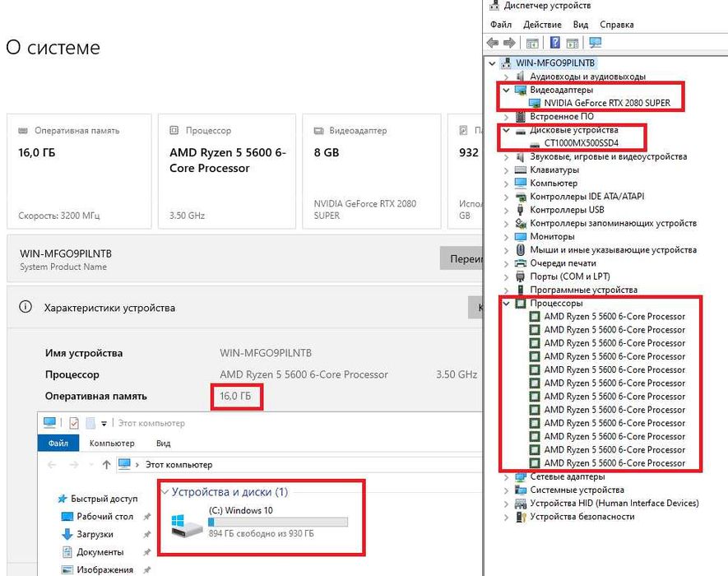728x576 pixels.
Task: Expand the Сетевые адаптеры category
Action: pyautogui.click(x=507, y=477)
